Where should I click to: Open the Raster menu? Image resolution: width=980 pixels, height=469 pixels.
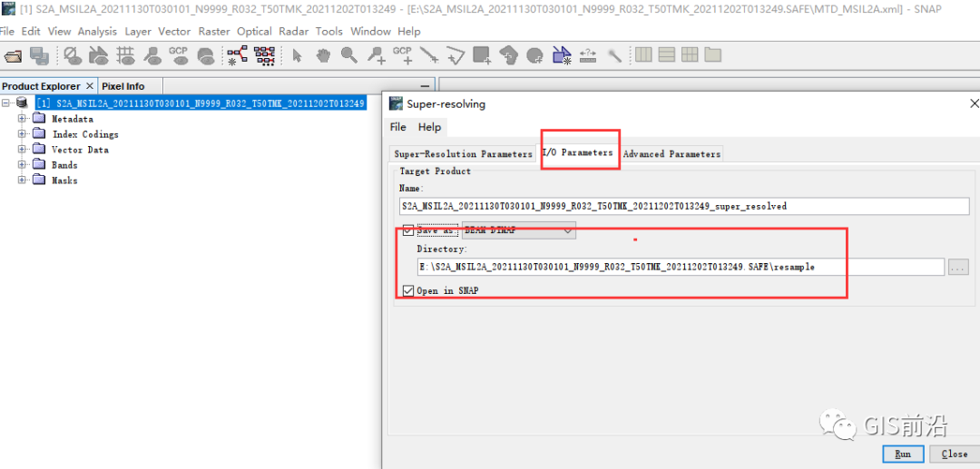[215, 31]
